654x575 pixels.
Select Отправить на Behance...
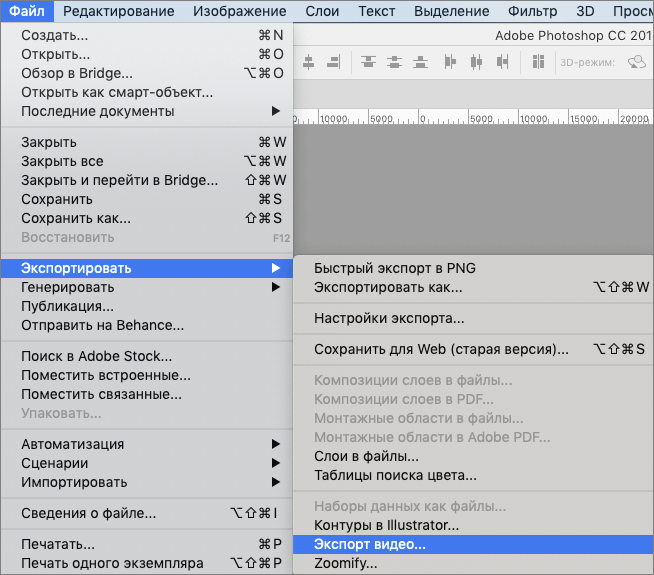pyautogui.click(x=146, y=325)
